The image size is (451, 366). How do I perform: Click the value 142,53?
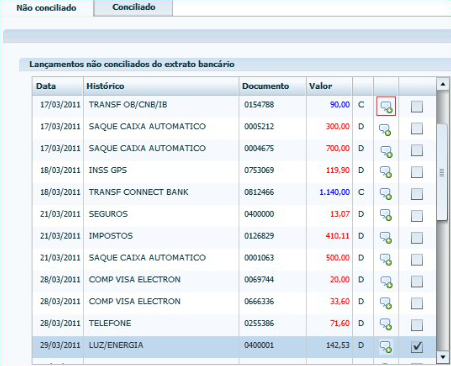pyautogui.click(x=338, y=345)
